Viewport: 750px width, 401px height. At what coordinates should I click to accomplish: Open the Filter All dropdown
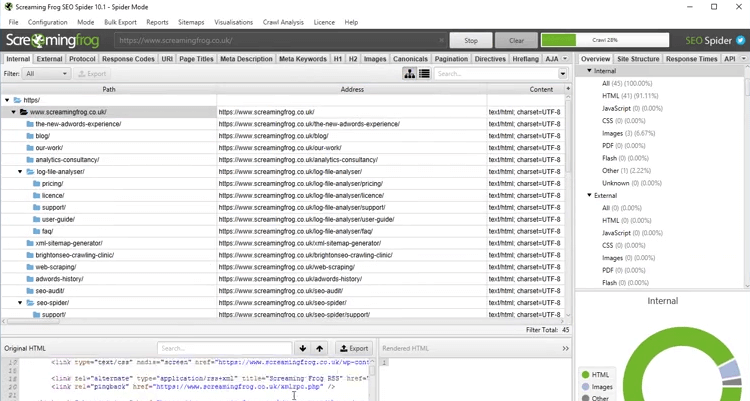(46, 74)
